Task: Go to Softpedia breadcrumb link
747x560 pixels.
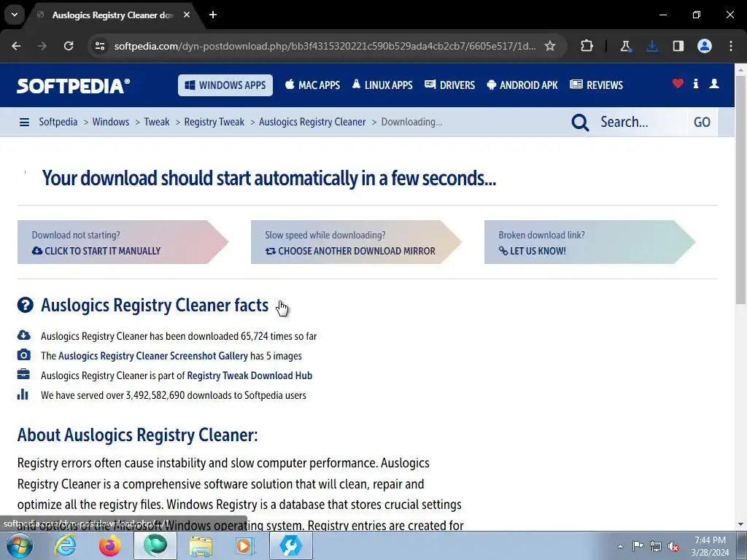Action: 58,122
